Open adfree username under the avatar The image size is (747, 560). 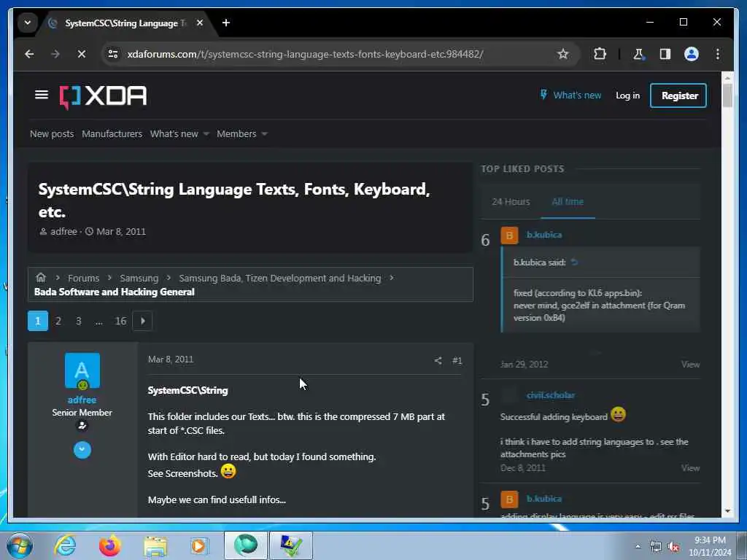[82, 400]
